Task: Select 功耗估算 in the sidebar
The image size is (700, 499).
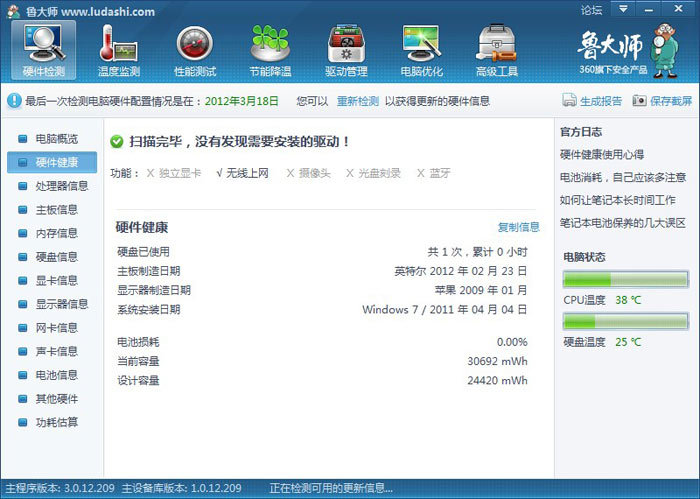Action: (52, 422)
